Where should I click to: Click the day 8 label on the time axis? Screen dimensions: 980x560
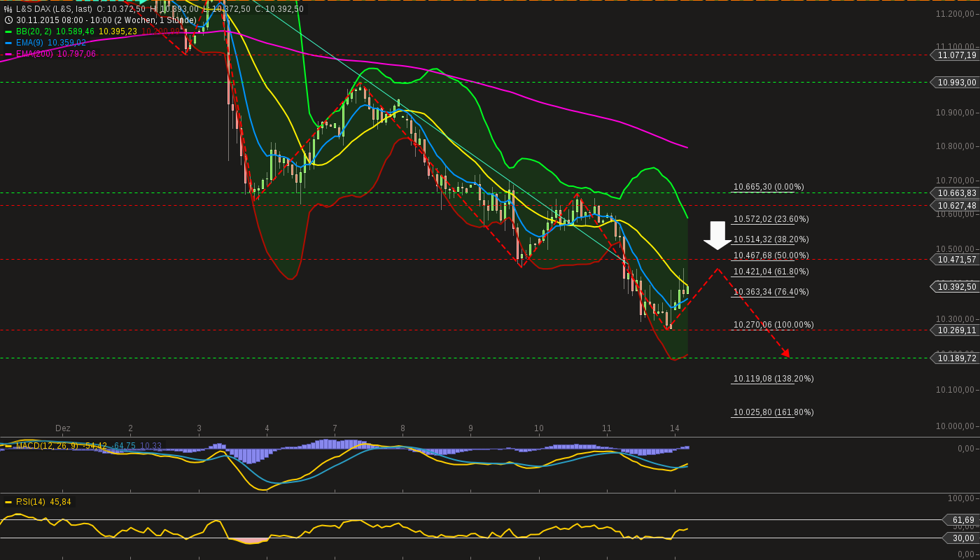tap(402, 428)
